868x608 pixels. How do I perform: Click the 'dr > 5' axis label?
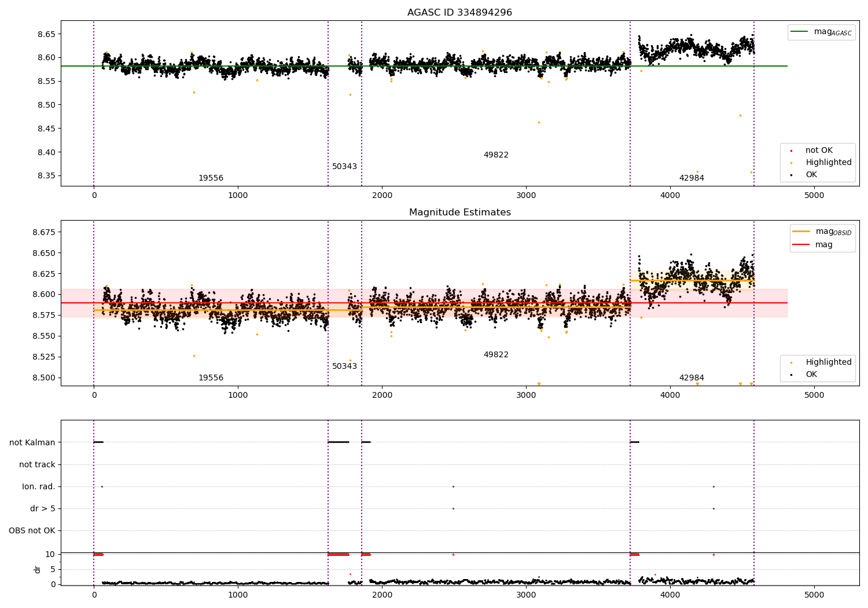[43, 509]
